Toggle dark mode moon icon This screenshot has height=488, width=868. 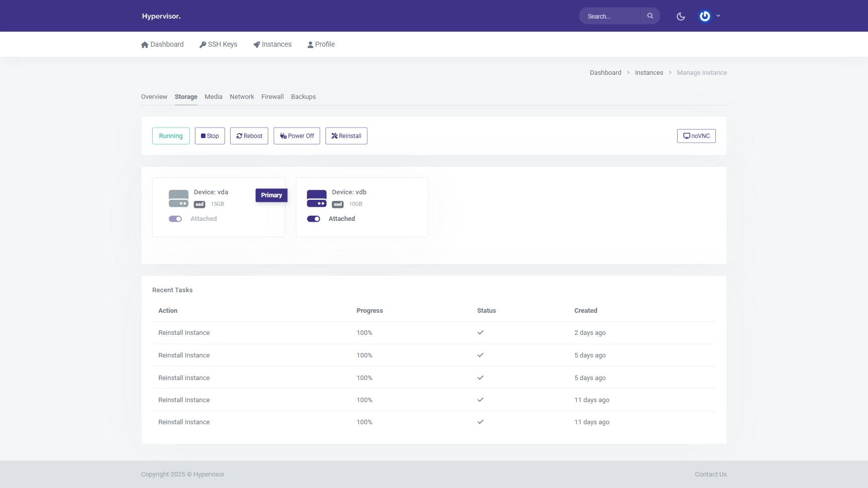pyautogui.click(x=681, y=16)
